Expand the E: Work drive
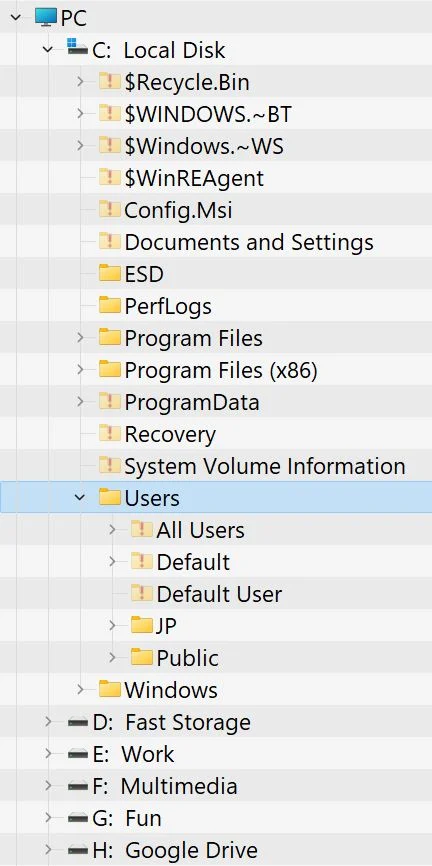The width and height of the screenshot is (432, 866). (48, 753)
